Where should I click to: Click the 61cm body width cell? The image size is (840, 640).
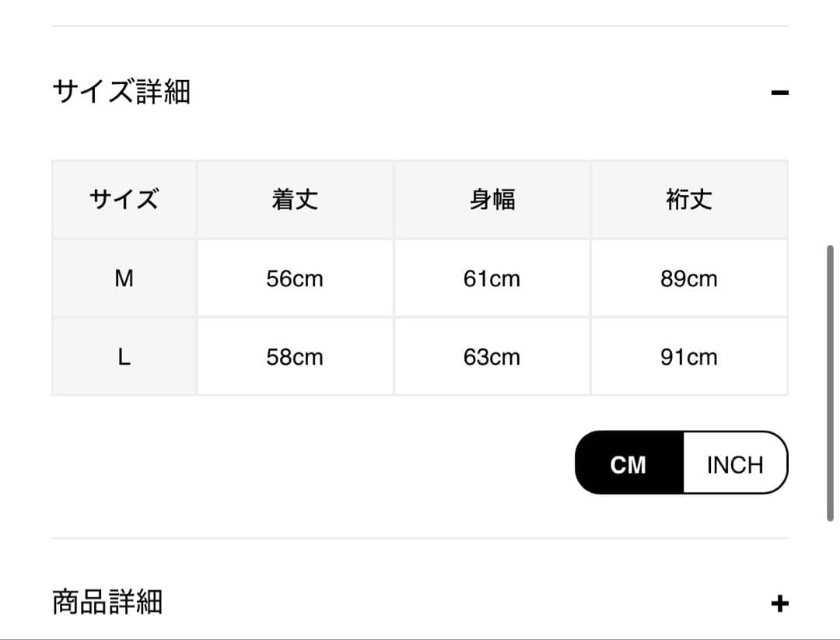(492, 278)
